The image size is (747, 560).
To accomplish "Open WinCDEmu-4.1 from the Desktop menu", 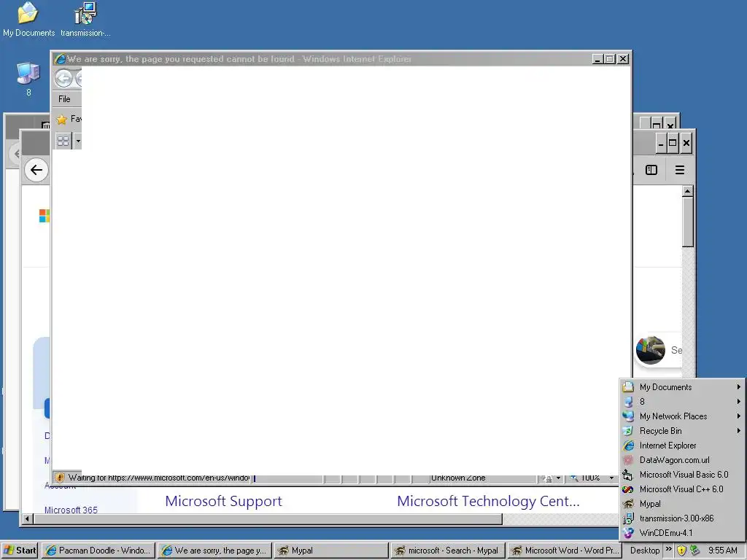I will 681,533.
